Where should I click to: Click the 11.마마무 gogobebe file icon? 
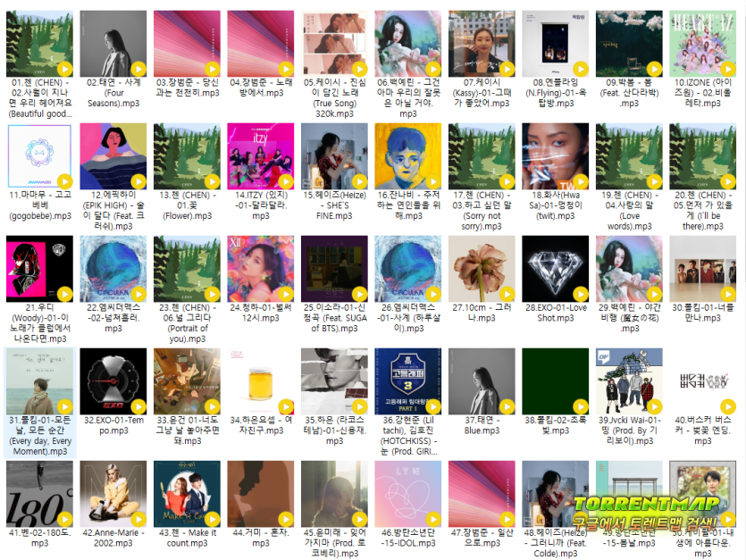coord(39,156)
